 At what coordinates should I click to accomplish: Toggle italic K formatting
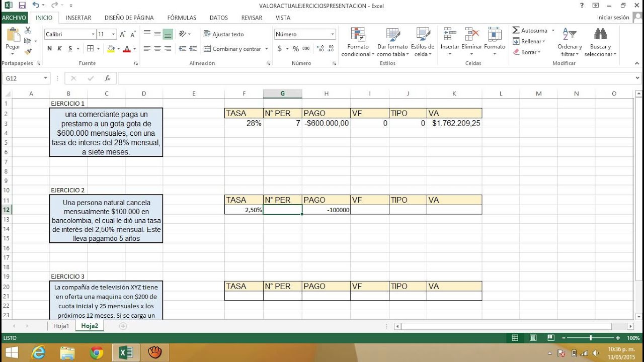[59, 49]
